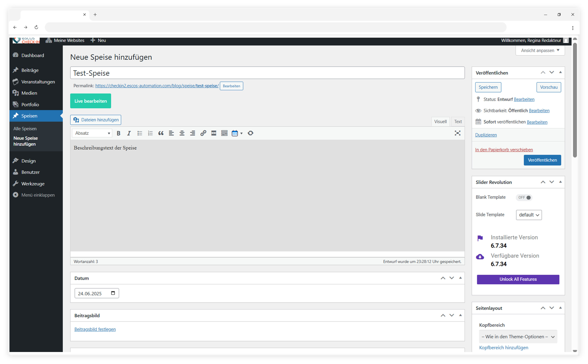Viewport: 588px width, 364px height.
Task: Click Beitragsbild festlegen link
Action: coord(95,329)
